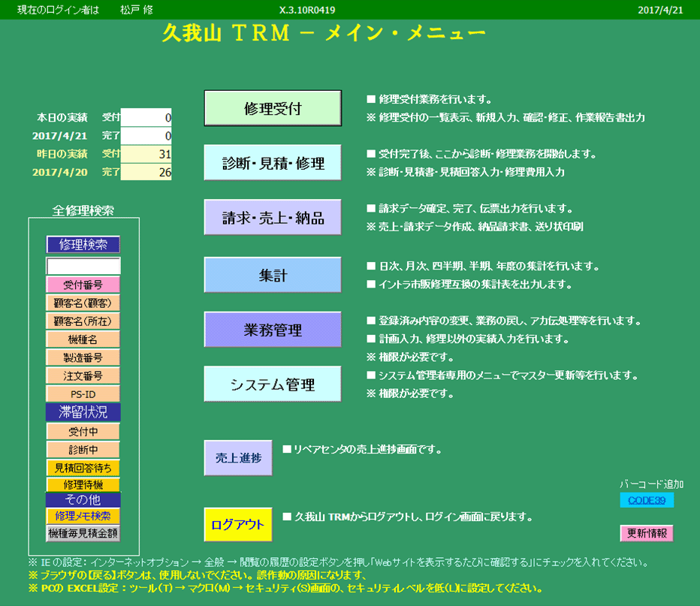Viewport: 700px width, 606px height.
Task: Search by 製造番号
Action: point(83,357)
